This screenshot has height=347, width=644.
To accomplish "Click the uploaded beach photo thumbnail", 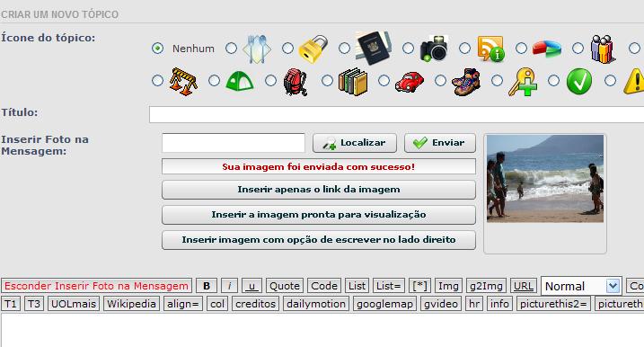I will pyautogui.click(x=545, y=178).
